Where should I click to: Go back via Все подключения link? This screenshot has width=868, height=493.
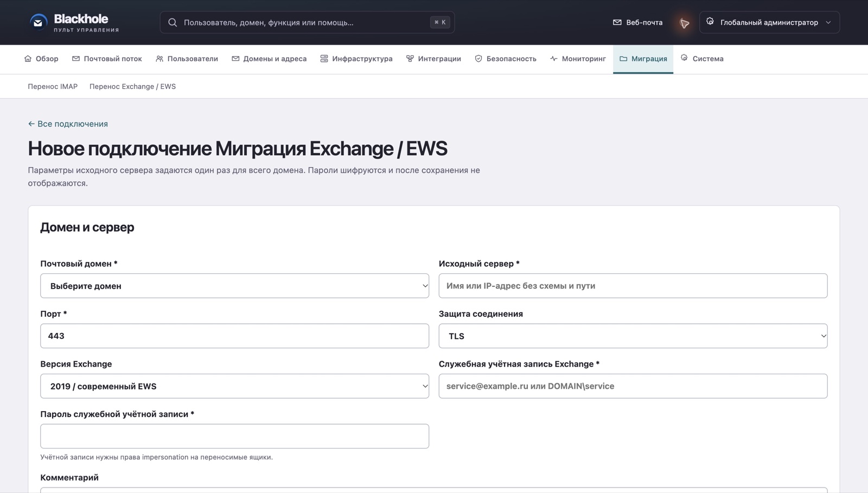[x=68, y=124]
